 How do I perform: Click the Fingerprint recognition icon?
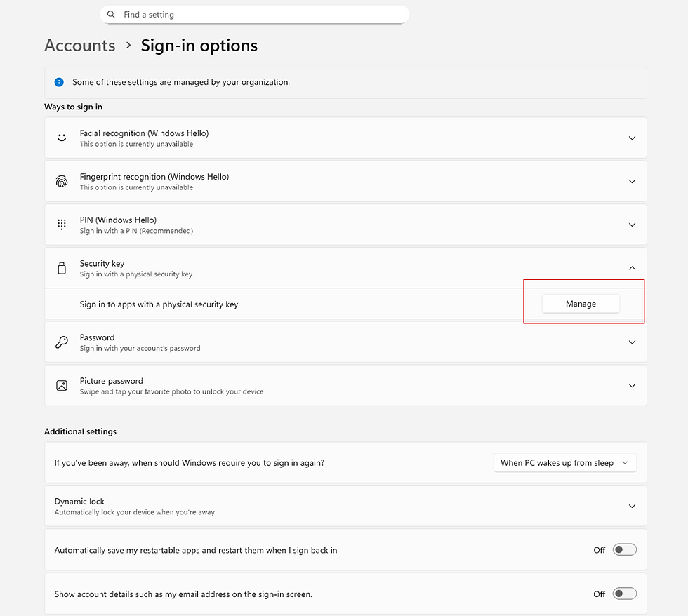[62, 181]
